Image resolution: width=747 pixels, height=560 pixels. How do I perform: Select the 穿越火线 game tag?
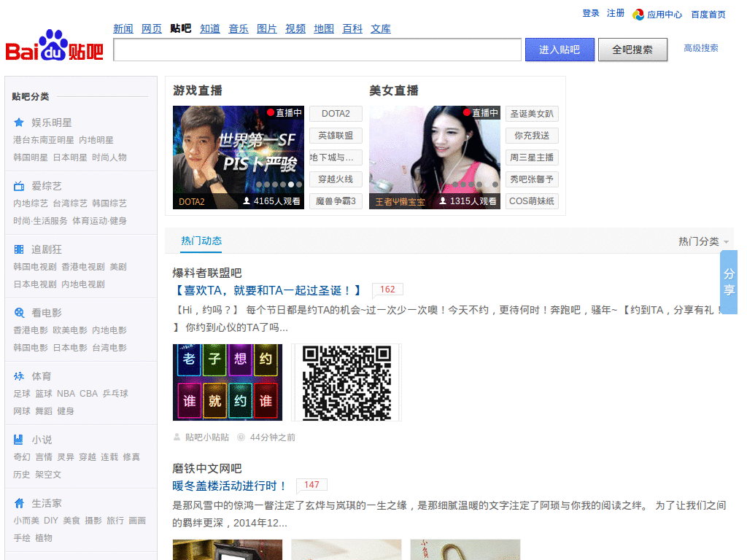pos(336,179)
